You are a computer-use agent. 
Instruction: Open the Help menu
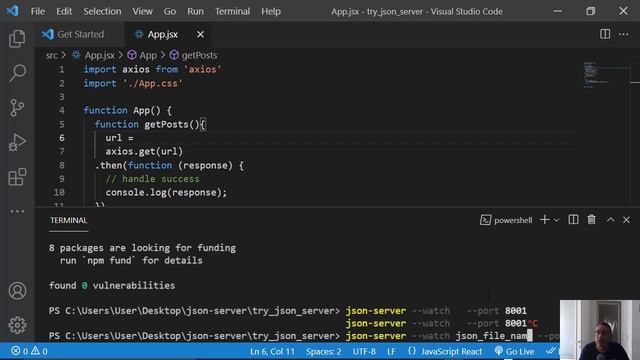point(271,11)
